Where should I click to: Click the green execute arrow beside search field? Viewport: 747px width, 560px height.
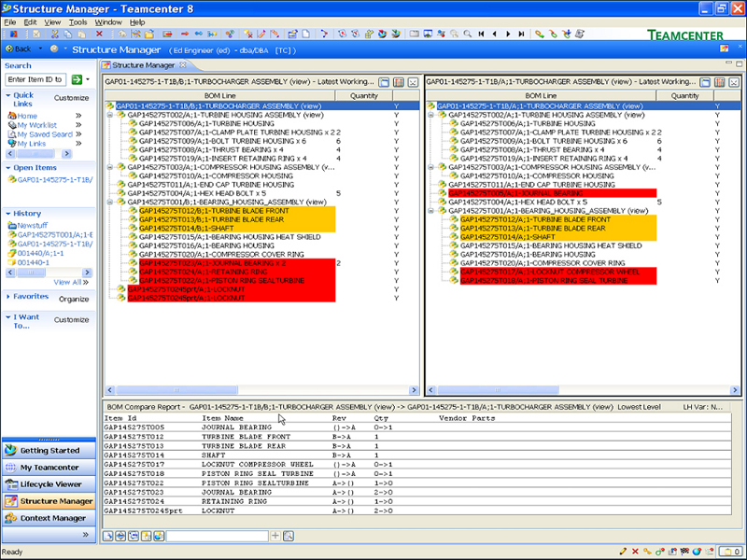click(x=77, y=79)
